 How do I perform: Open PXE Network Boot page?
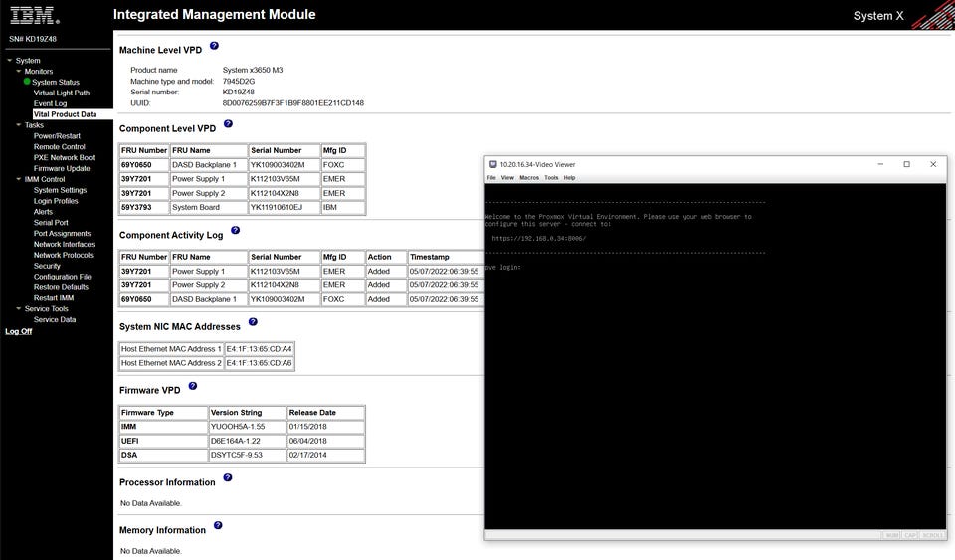(x=64, y=157)
